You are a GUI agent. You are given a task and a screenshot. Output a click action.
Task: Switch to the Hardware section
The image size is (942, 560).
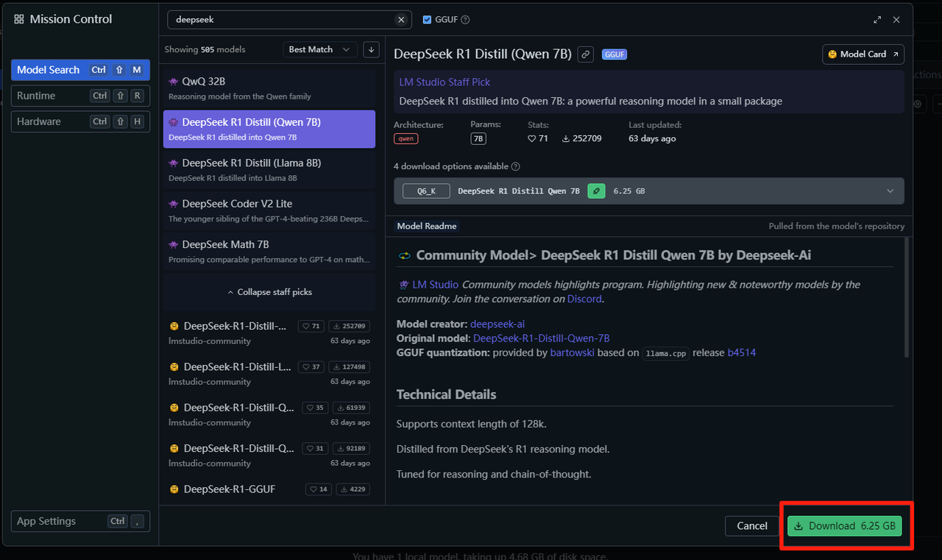[80, 121]
